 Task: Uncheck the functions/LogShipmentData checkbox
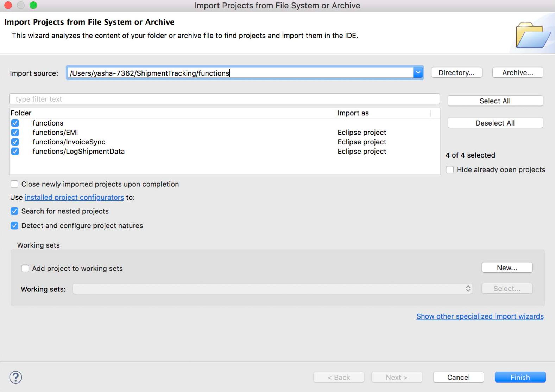[x=15, y=152]
